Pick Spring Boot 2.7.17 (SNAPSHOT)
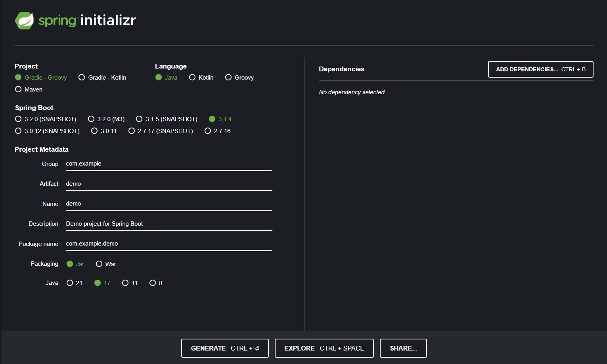This screenshot has height=364, width=607. (161, 131)
